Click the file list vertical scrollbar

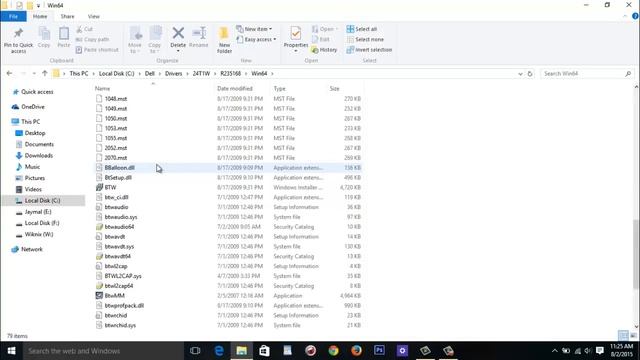[x=636, y=255]
